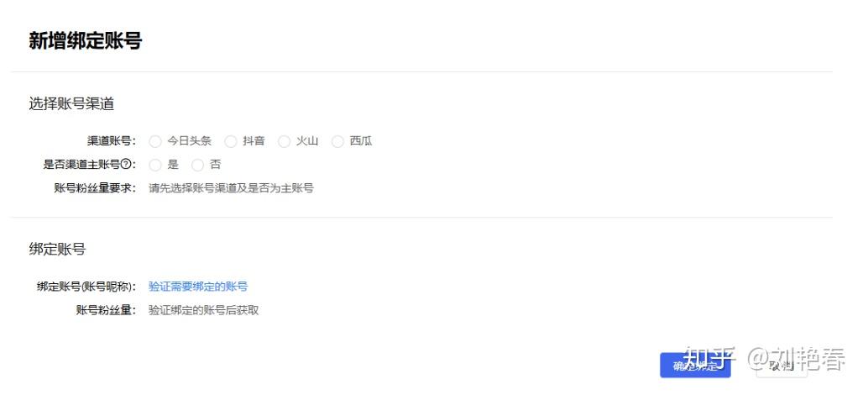Click the 取消 button
The height and width of the screenshot is (395, 868).
tap(782, 366)
